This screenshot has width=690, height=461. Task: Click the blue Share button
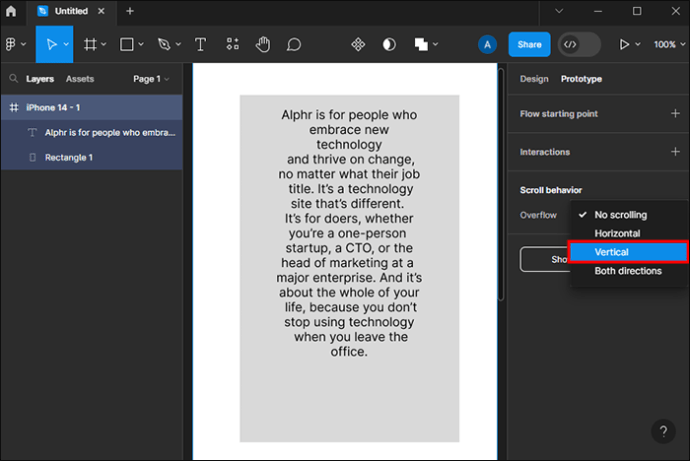(x=529, y=45)
